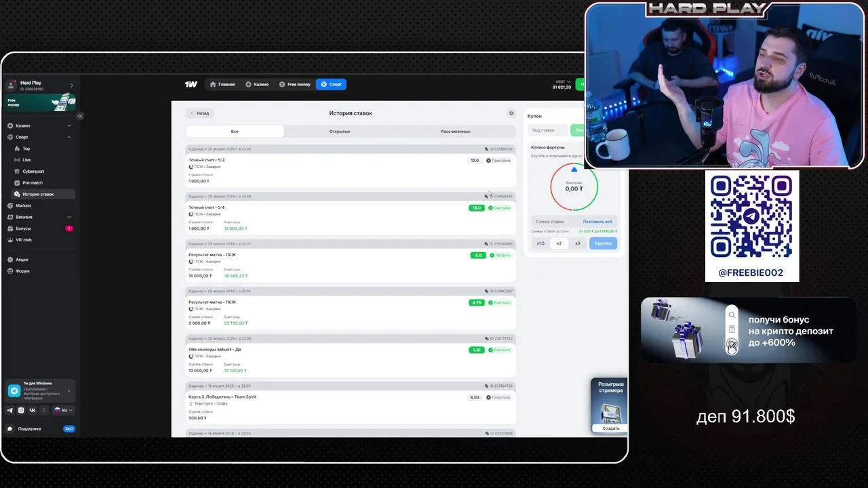868x488 pixels.
Task: Open the RU language dropdown
Action: click(64, 410)
